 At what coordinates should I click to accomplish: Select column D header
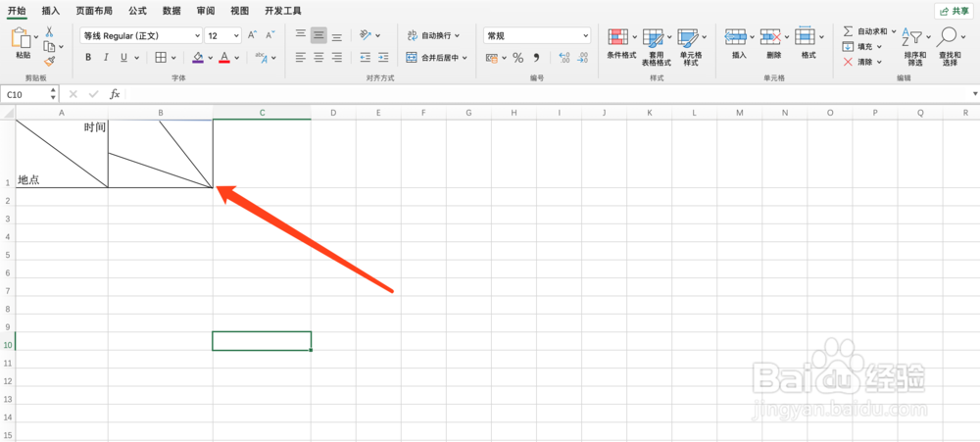pyautogui.click(x=333, y=113)
